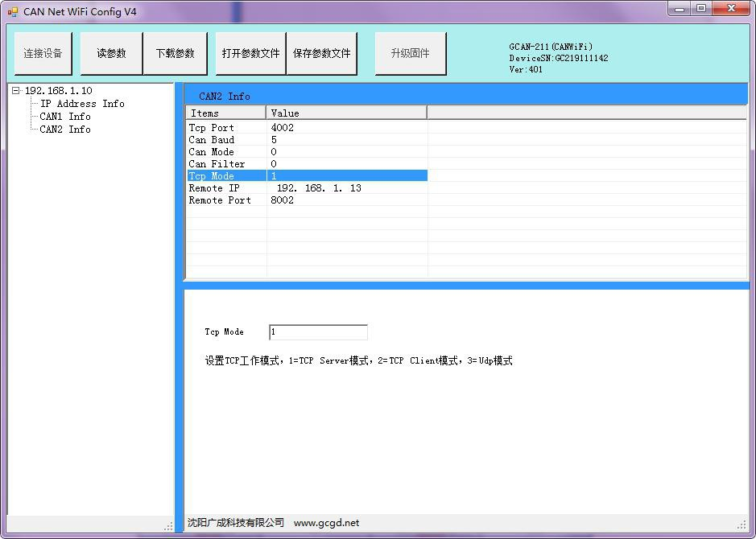Choose the Can Mode row
This screenshot has width=756, height=539.
pos(212,152)
